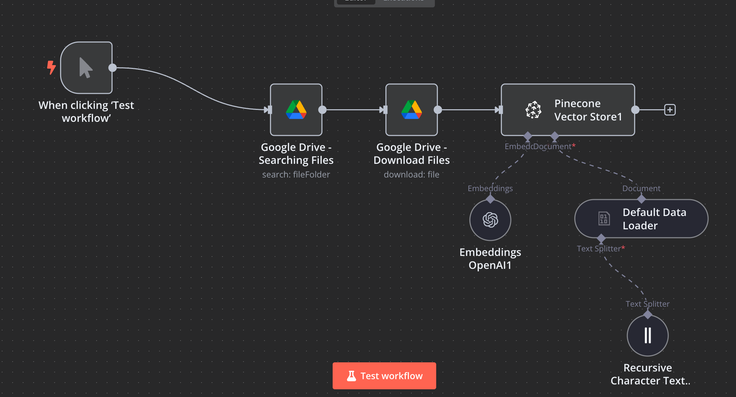Open the Embeddings OpenAI1 node

coord(490,220)
